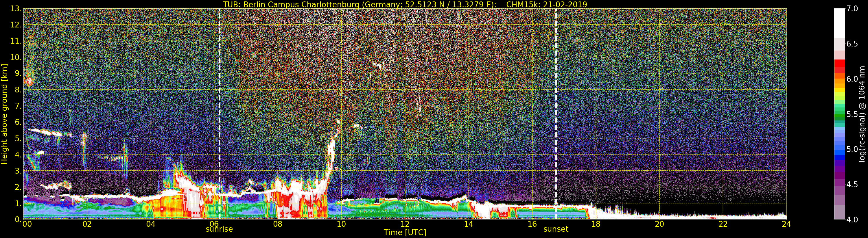868x238 pixels.
Task: Select the "12." height axis tick label
Action: point(16,25)
